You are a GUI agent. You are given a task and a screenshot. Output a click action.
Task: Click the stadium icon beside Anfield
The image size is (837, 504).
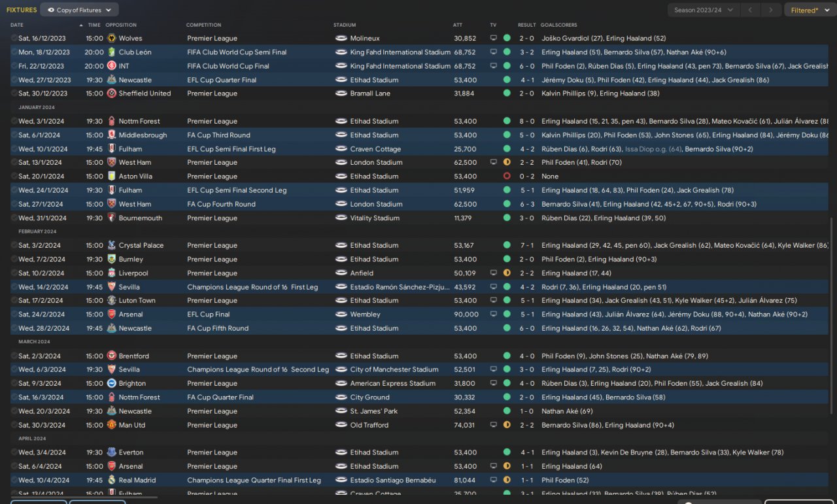[x=341, y=273]
